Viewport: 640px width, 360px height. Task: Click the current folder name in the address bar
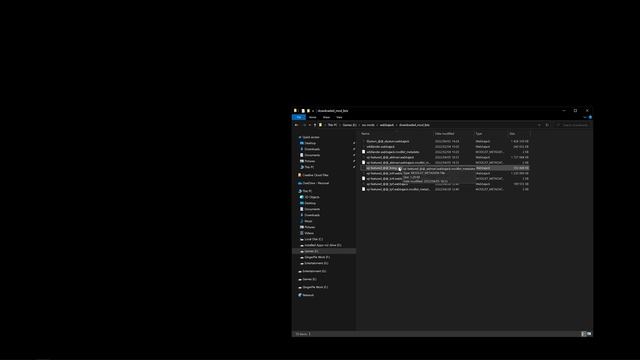click(x=414, y=125)
